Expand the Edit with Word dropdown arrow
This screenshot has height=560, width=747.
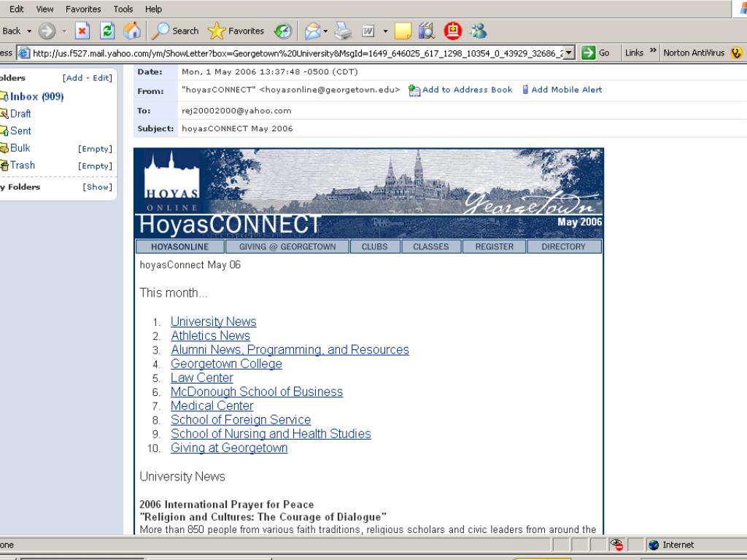[385, 31]
